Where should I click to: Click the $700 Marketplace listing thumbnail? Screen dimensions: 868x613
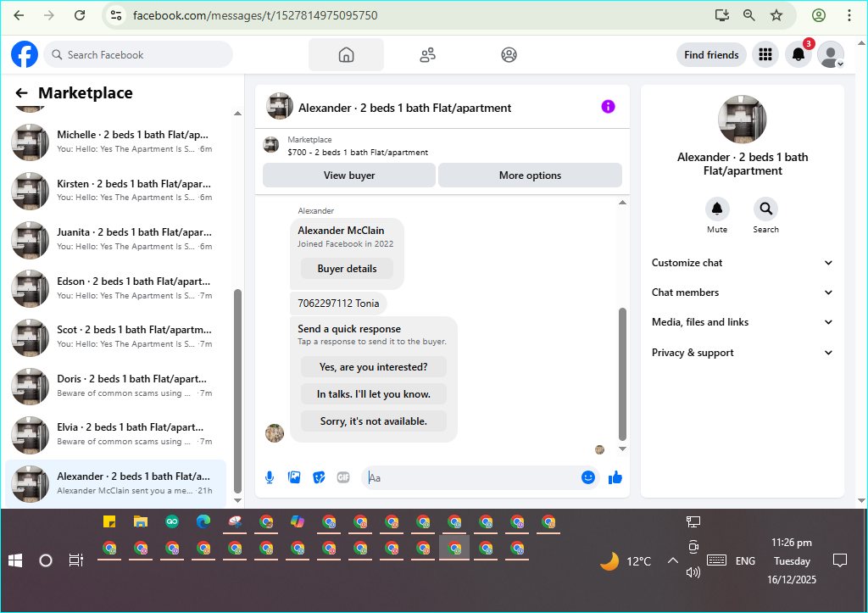(x=270, y=145)
